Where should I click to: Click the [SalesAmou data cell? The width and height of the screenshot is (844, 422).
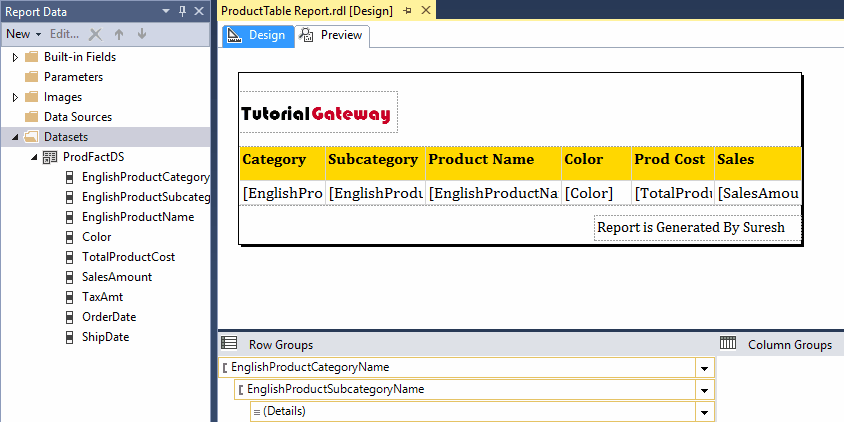point(758,193)
